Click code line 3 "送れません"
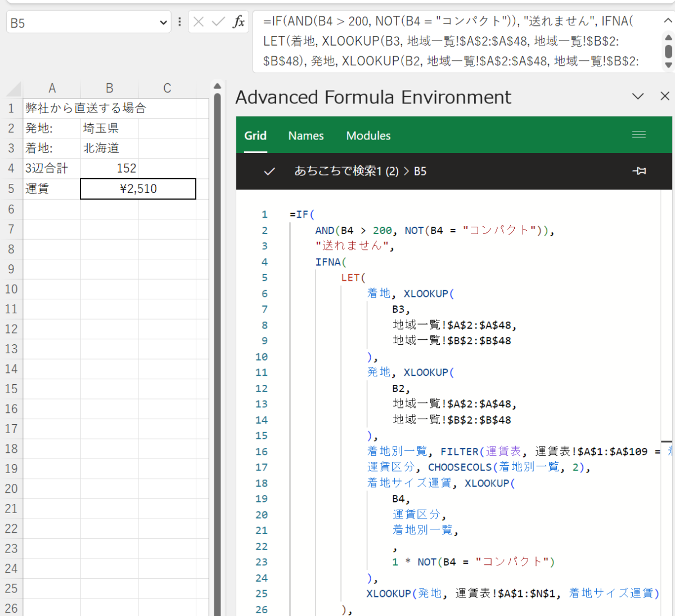This screenshot has width=675, height=616. (x=354, y=246)
